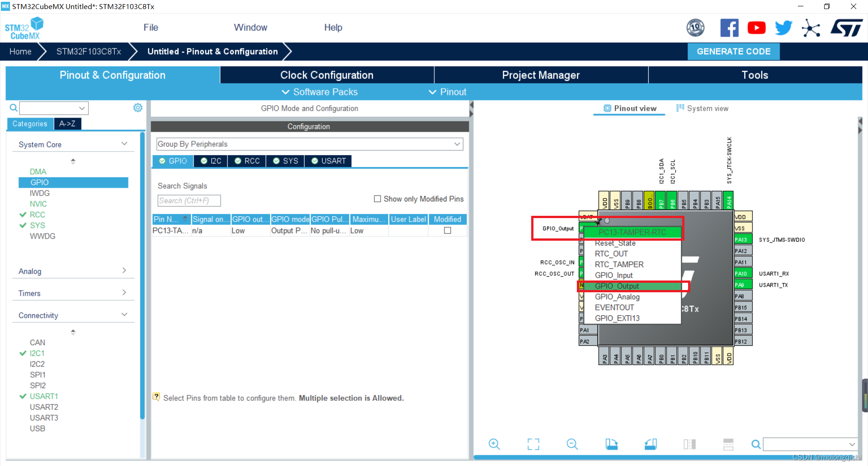This screenshot has width=868, height=466.
Task: Click the PA13 pin on the chip
Action: [743, 239]
